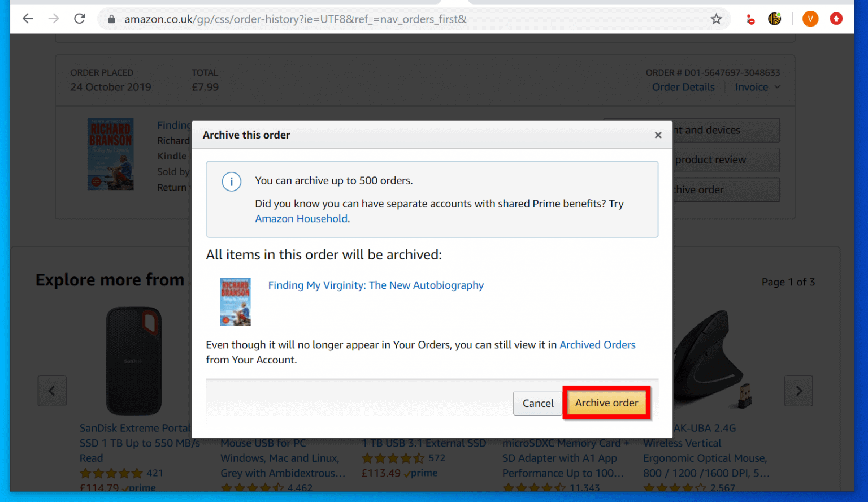Reload the Amazon order history page
This screenshot has height=502, width=868.
click(x=80, y=19)
